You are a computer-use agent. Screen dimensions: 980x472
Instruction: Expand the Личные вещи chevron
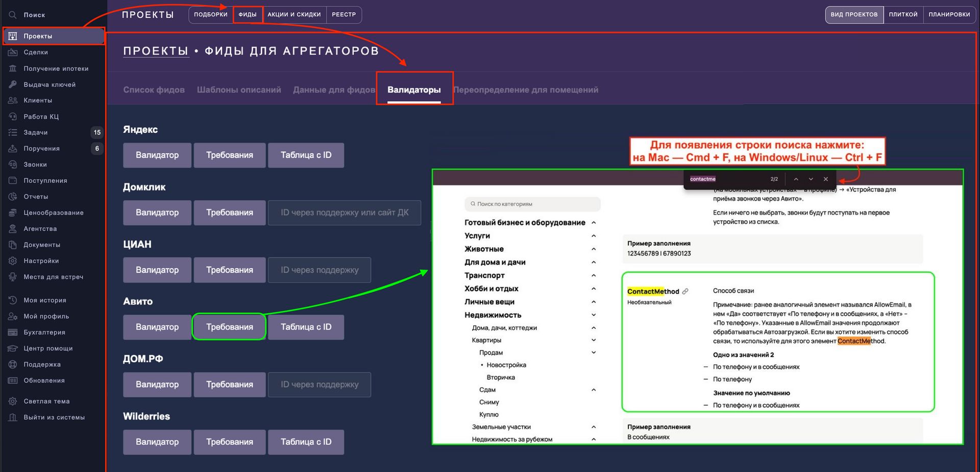(x=594, y=302)
